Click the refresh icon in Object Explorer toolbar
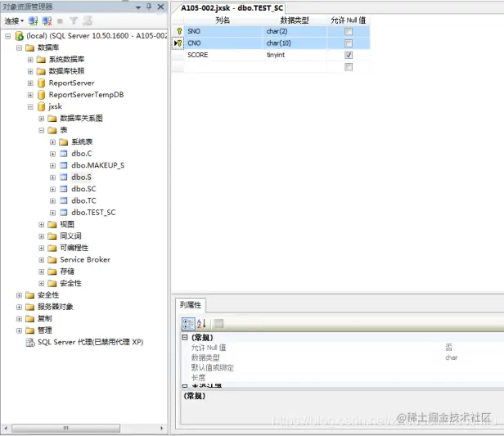This screenshot has width=504, height=436. pyautogui.click(x=88, y=21)
